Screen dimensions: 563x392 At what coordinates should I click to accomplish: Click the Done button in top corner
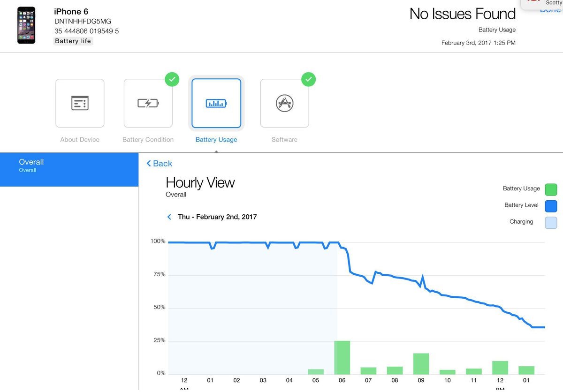pyautogui.click(x=550, y=10)
